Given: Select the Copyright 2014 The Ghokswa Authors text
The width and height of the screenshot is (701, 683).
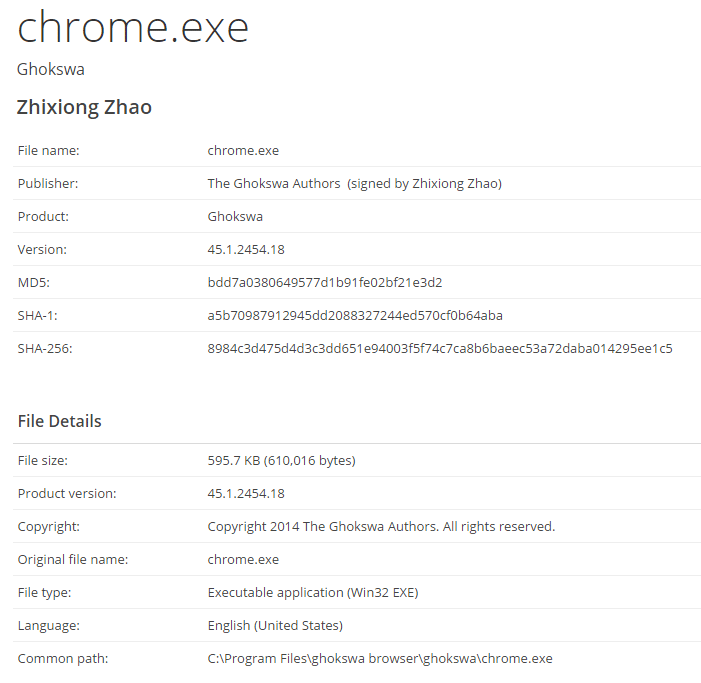Looking at the screenshot, I should (381, 527).
